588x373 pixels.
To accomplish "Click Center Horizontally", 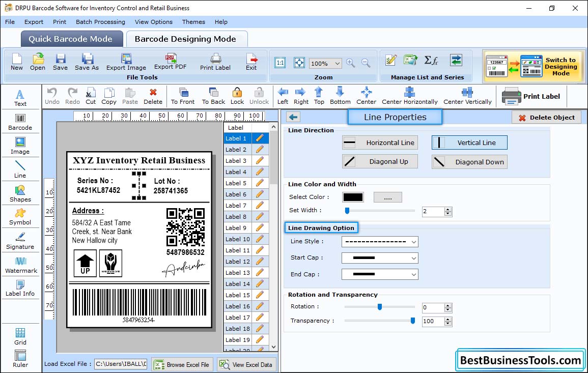I will pos(409,96).
